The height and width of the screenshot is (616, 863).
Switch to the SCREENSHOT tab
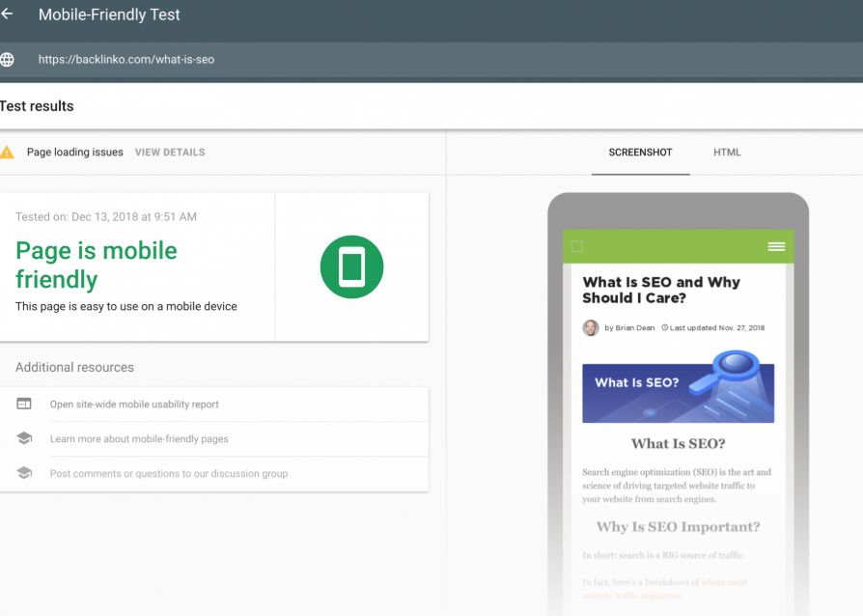(x=640, y=153)
